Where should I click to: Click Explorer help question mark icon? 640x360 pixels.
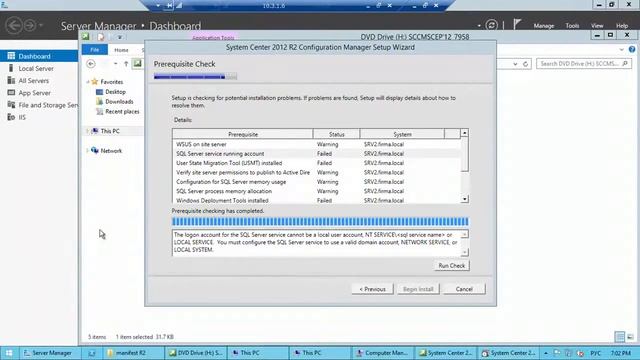[x=632, y=49]
